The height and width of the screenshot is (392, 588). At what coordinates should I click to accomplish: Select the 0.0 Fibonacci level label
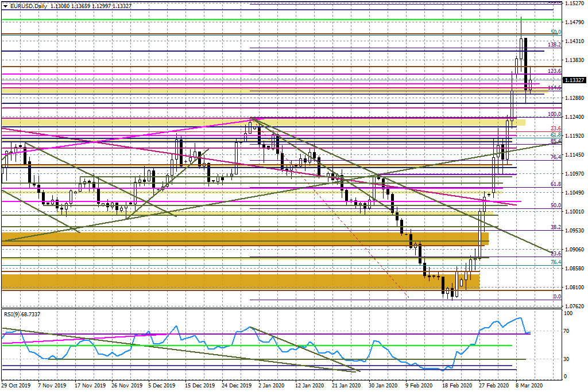557,296
